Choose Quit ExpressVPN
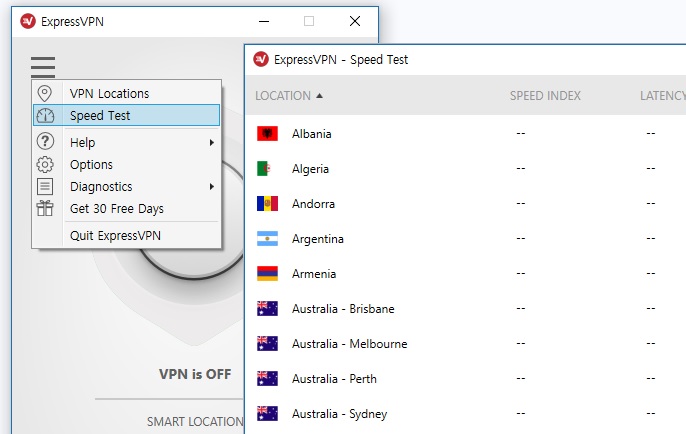Image resolution: width=686 pixels, height=434 pixels. [x=126, y=235]
